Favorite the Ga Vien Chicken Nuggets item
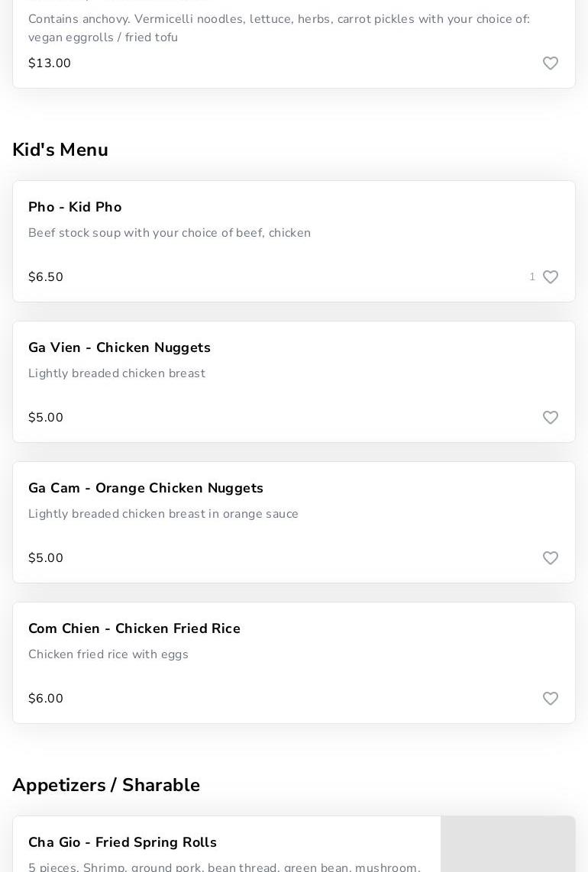588x872 pixels. click(550, 418)
